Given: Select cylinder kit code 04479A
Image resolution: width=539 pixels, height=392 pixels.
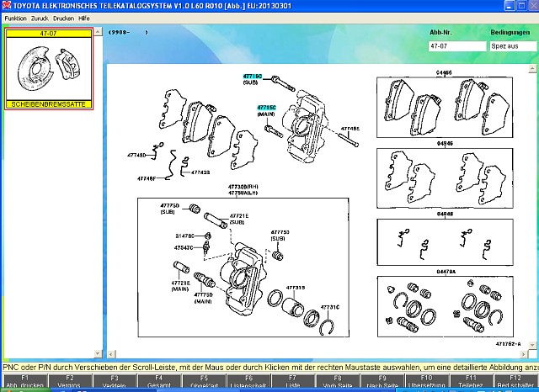Looking at the screenshot, I should point(446,272).
